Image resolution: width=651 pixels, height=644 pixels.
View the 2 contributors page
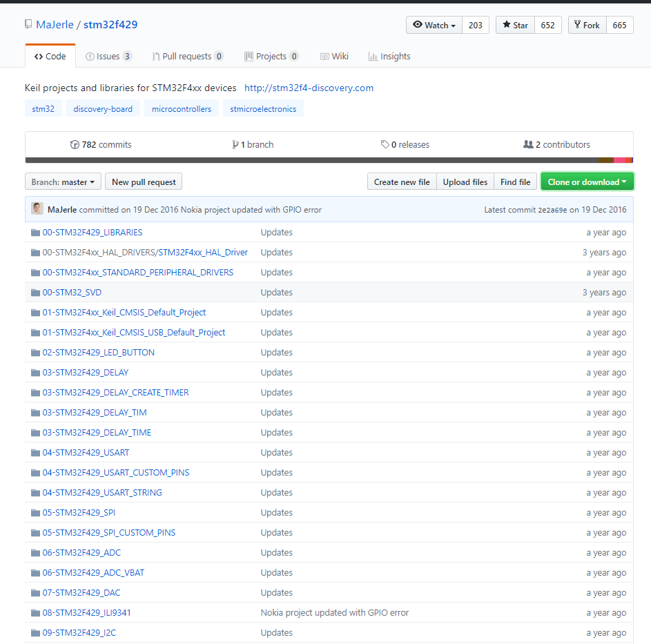coord(556,144)
